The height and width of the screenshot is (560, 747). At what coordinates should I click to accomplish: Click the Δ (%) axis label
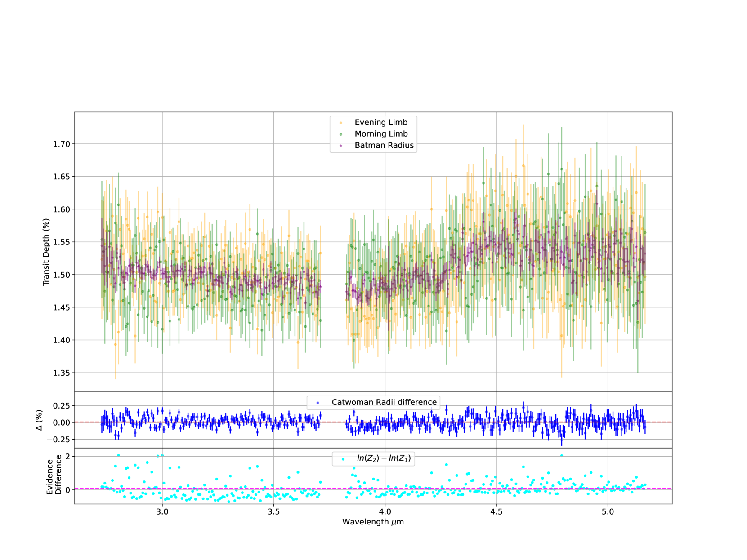click(39, 420)
